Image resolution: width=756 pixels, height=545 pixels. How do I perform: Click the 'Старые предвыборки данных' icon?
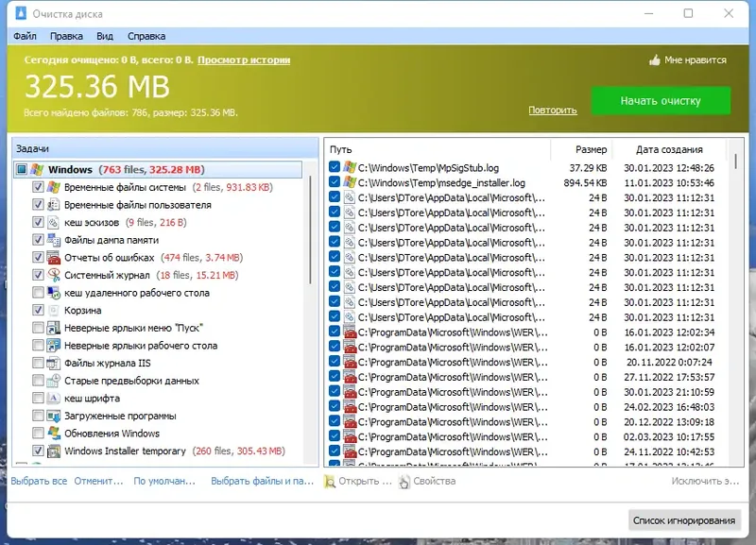pyautogui.click(x=54, y=381)
